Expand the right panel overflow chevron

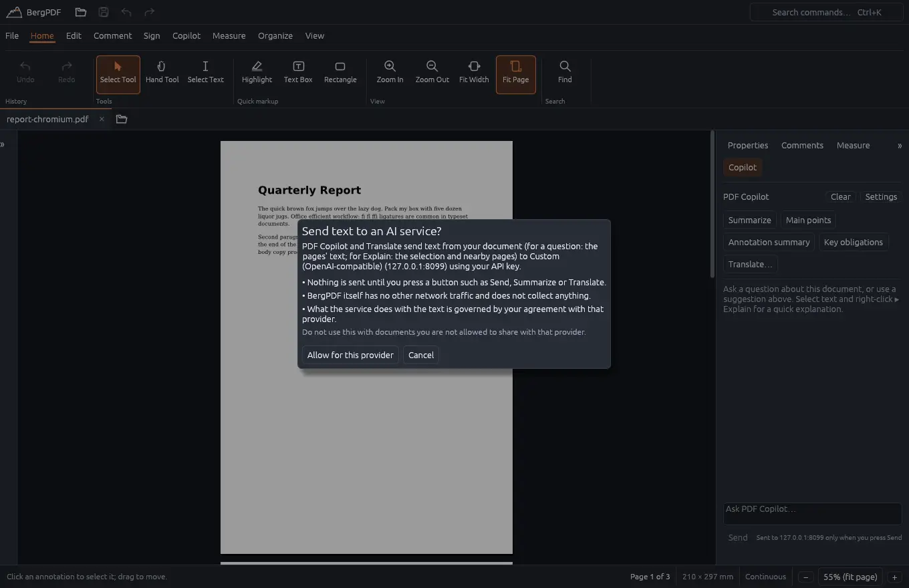tap(900, 145)
